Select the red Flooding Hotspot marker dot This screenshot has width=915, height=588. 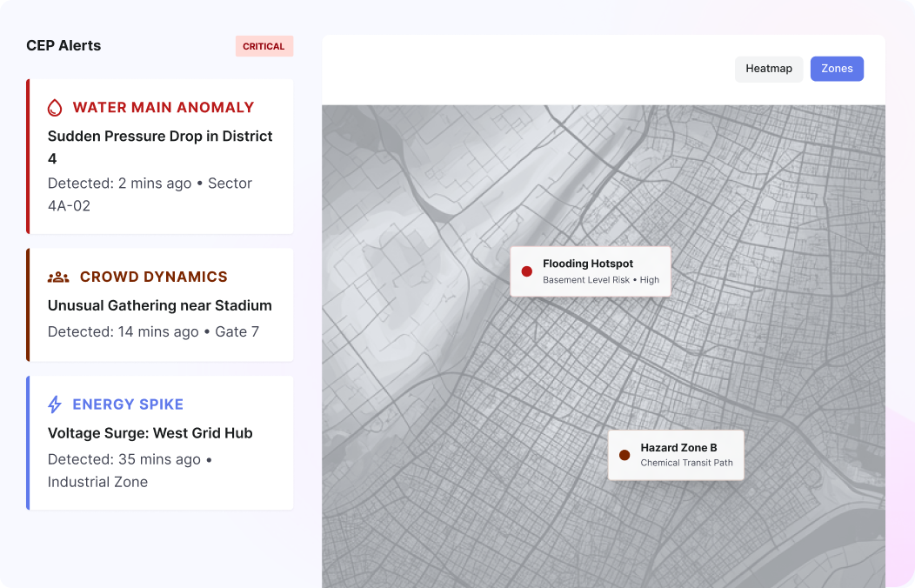click(x=526, y=271)
